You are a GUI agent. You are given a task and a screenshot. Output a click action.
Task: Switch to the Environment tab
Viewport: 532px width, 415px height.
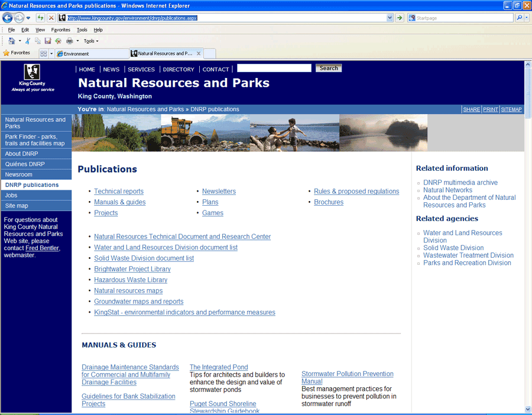89,54
